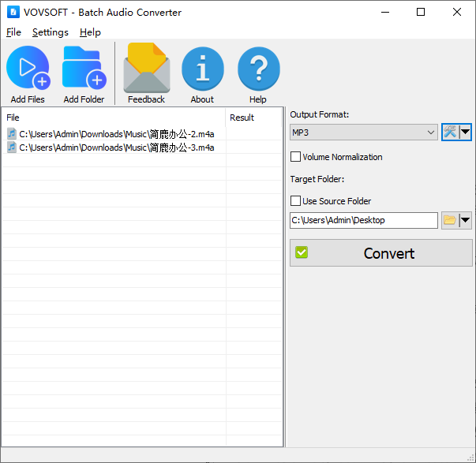Click the Help question mark icon
476x463 pixels.
tap(258, 69)
